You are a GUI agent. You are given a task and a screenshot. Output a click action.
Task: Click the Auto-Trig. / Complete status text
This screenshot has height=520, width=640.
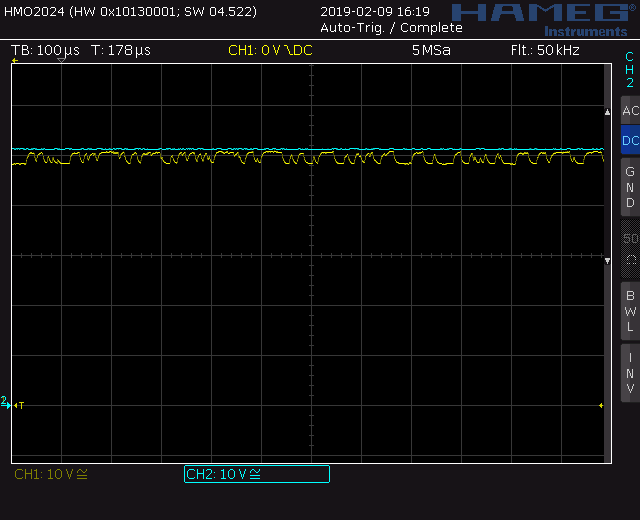point(391,28)
